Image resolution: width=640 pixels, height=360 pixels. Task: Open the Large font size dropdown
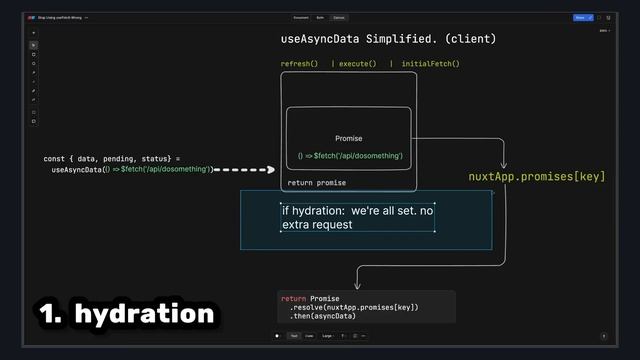click(328, 336)
